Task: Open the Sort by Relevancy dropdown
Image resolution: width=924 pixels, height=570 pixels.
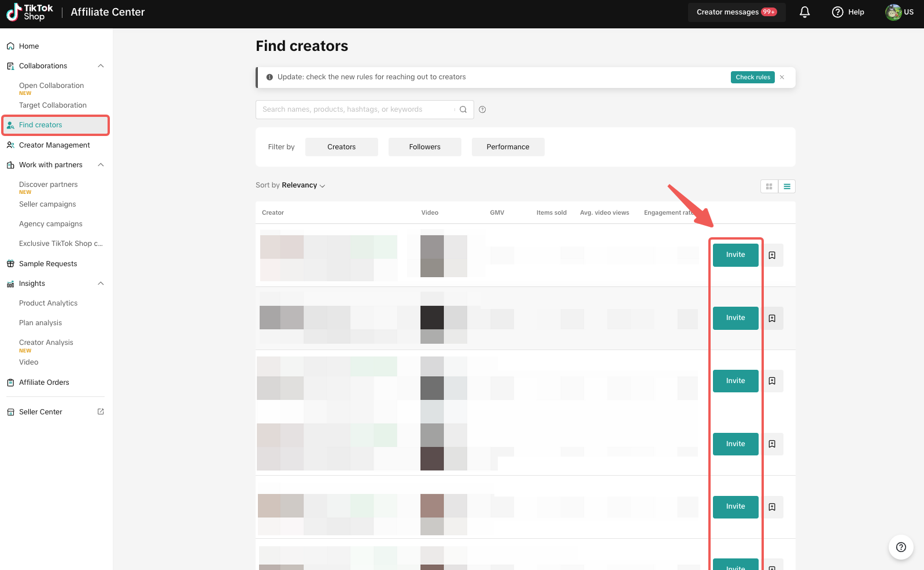Action: point(303,185)
